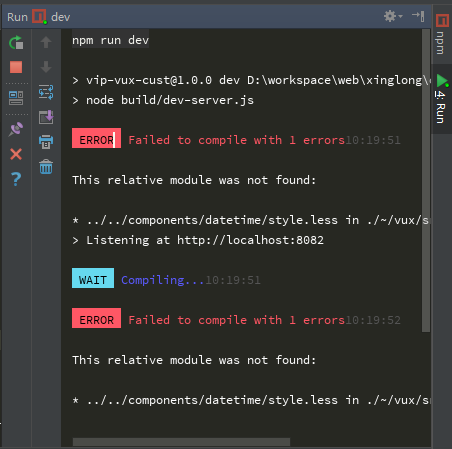The image size is (452, 449).
Task: Print the console output
Action: coord(46,142)
